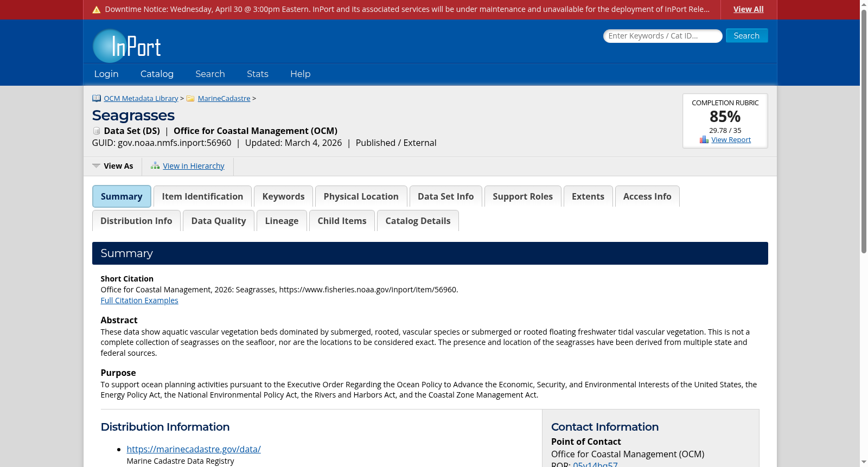This screenshot has width=868, height=467.
Task: Open the Extents tab
Action: pyautogui.click(x=588, y=196)
